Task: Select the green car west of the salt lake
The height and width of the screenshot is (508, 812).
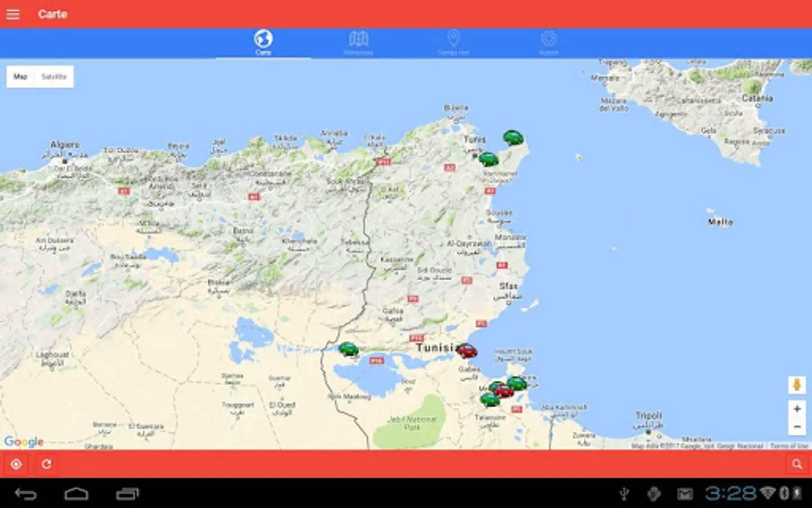Action: point(348,349)
